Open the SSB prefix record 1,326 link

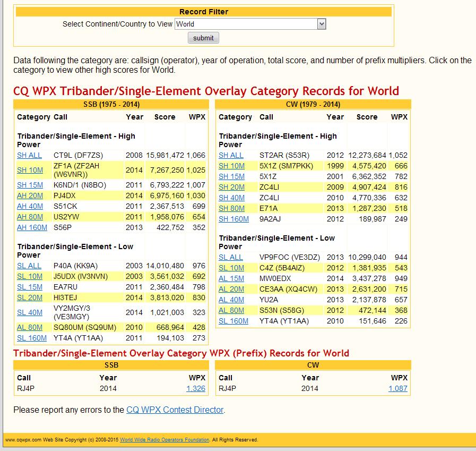(x=195, y=389)
